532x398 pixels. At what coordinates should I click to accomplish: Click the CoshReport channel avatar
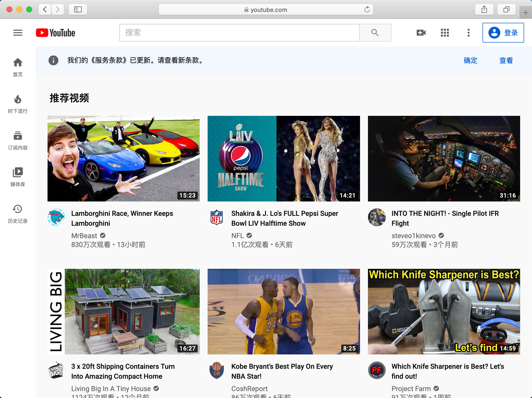[x=217, y=370]
